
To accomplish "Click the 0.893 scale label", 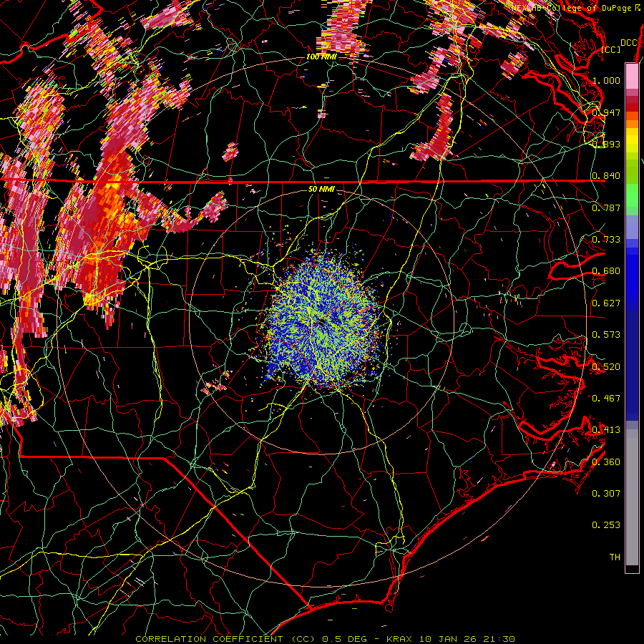I will pyautogui.click(x=606, y=144).
